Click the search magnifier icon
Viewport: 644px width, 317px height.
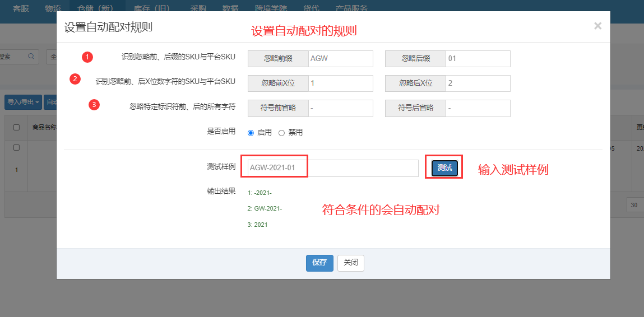click(x=31, y=56)
